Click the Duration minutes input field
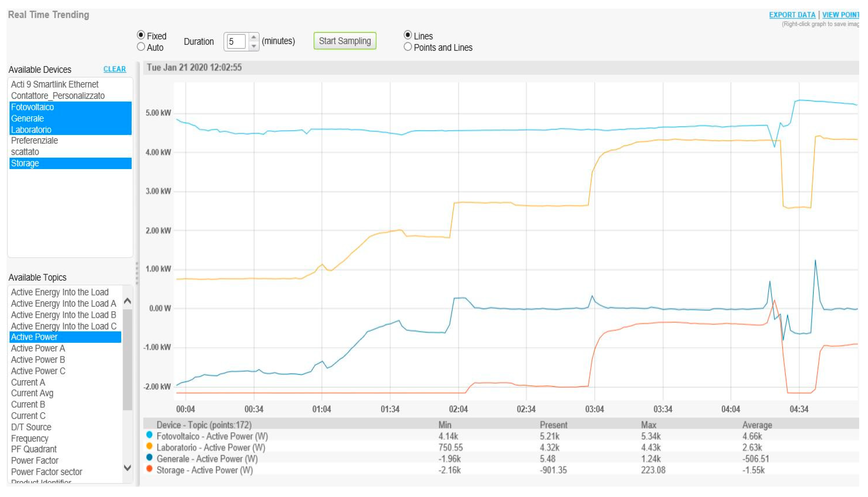Viewport: 868px width, 497px height. pyautogui.click(x=236, y=42)
